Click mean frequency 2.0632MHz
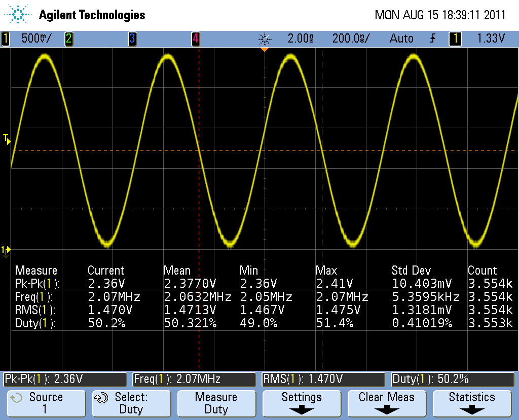This screenshot has height=420, width=519. coord(198,297)
